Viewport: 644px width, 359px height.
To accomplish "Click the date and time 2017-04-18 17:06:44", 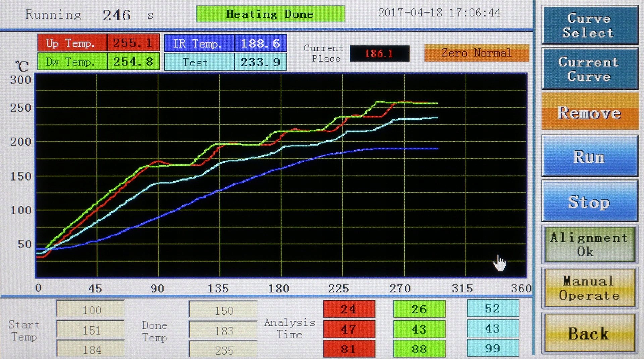I will click(439, 13).
